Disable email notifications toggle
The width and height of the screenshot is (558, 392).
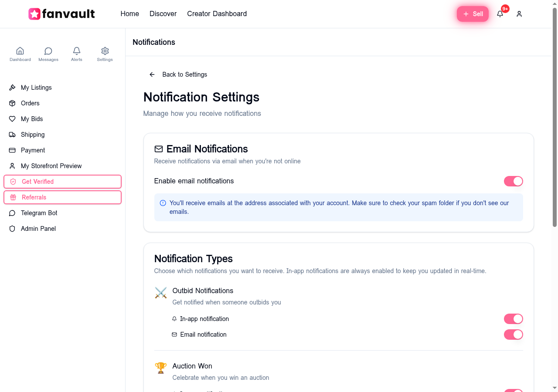click(513, 181)
